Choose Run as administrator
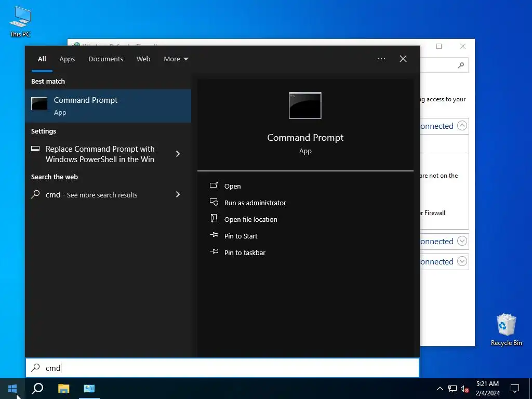This screenshot has width=532, height=399. coord(255,203)
